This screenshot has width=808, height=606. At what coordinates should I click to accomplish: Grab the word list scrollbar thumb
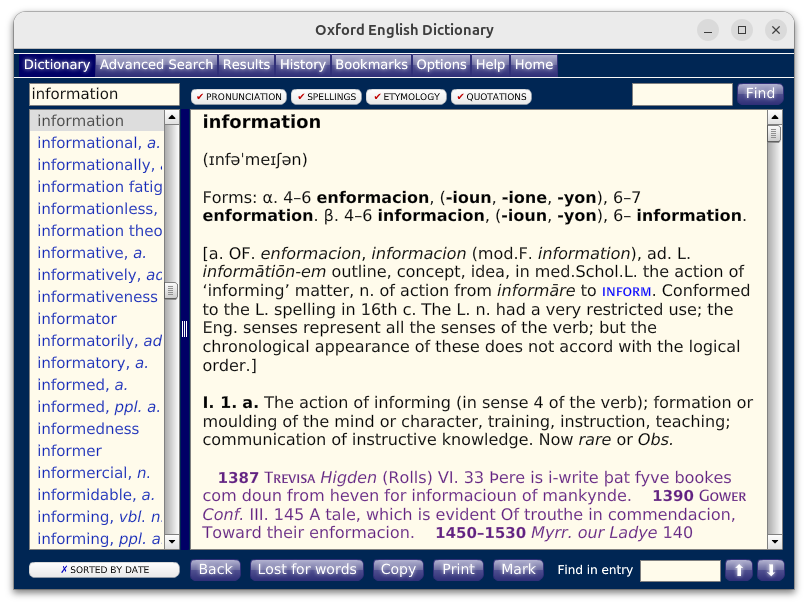pyautogui.click(x=171, y=291)
